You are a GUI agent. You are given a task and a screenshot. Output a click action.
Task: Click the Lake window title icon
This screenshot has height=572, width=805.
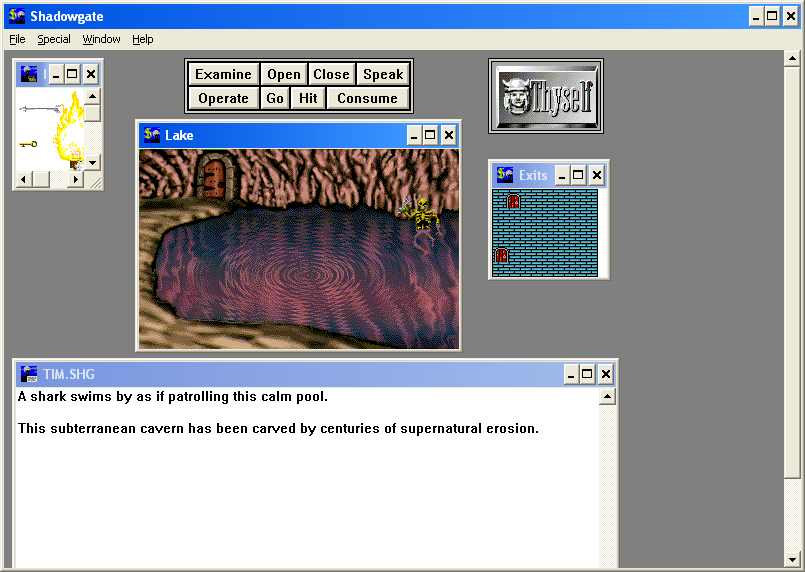pyautogui.click(x=152, y=135)
